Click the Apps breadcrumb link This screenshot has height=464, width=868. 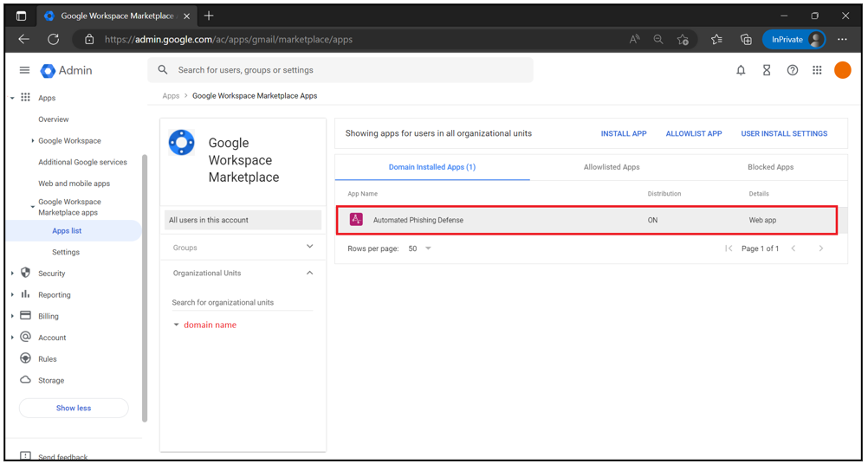(171, 96)
